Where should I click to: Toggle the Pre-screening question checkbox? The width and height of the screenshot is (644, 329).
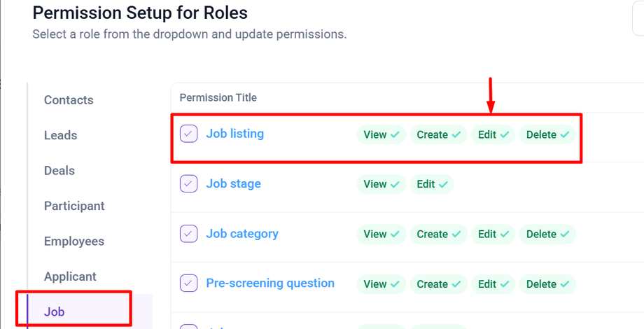(188, 283)
